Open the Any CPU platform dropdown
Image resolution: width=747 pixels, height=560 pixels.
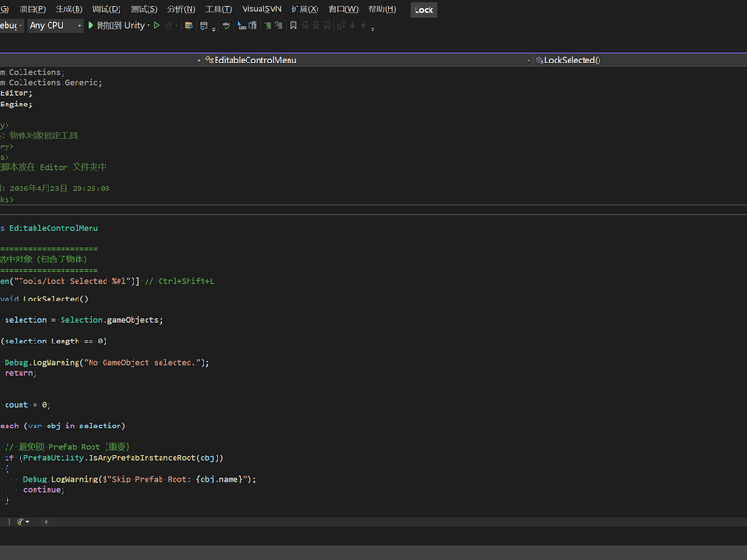point(55,26)
